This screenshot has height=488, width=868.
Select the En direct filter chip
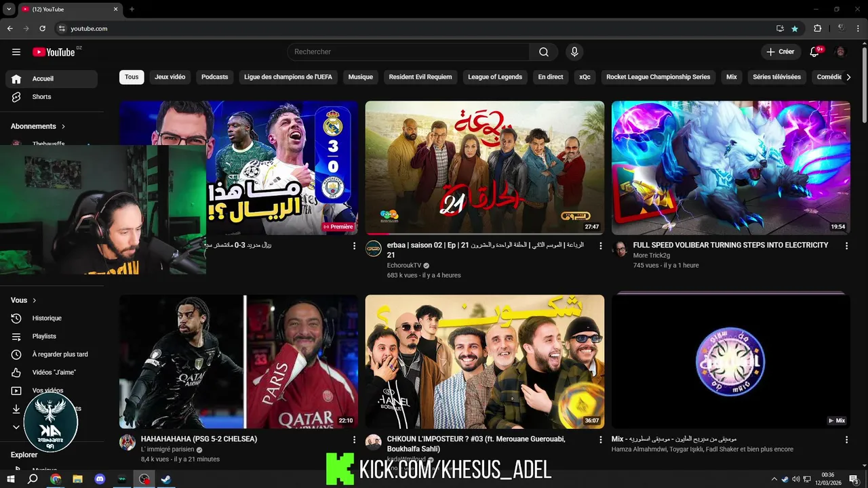(551, 77)
